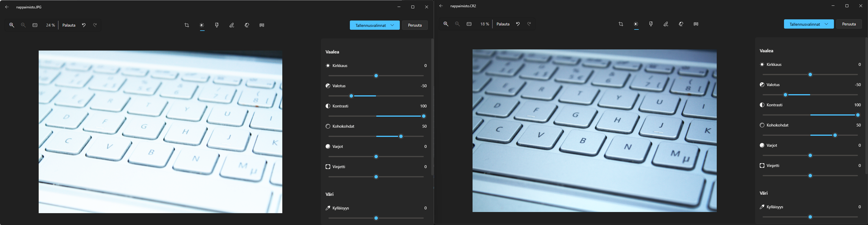Viewport: 868px width, 225px height.
Task: Select the markup pen in nappaimisto.CR2 window
Action: [666, 24]
